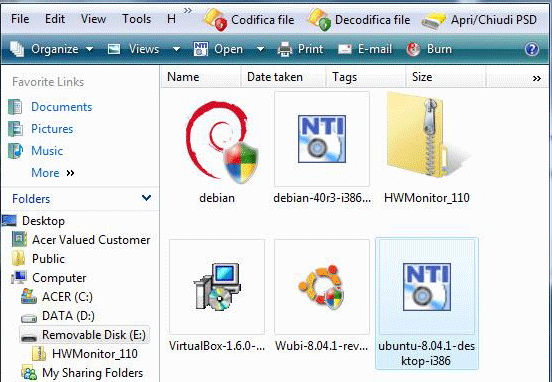The height and width of the screenshot is (382, 552).
Task: Click the Burn toolbar label
Action: (x=439, y=49)
